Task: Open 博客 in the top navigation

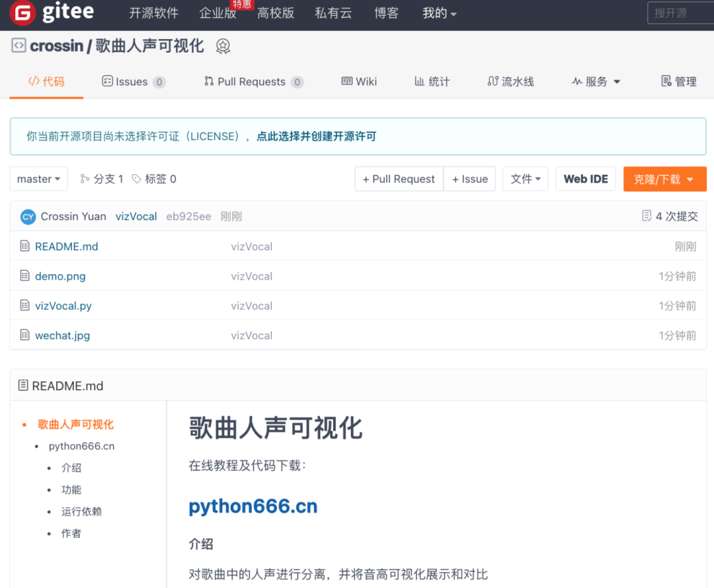Action: (x=387, y=13)
